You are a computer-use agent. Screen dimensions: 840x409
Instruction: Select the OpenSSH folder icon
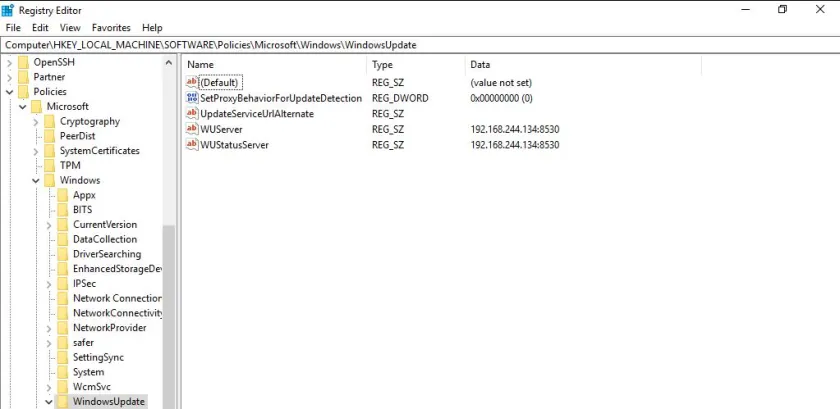pyautogui.click(x=24, y=62)
